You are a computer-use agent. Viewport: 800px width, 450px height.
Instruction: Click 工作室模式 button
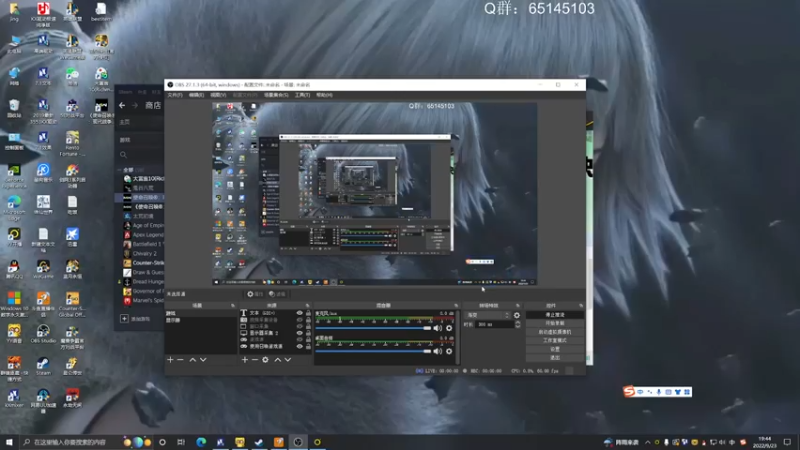[555, 341]
